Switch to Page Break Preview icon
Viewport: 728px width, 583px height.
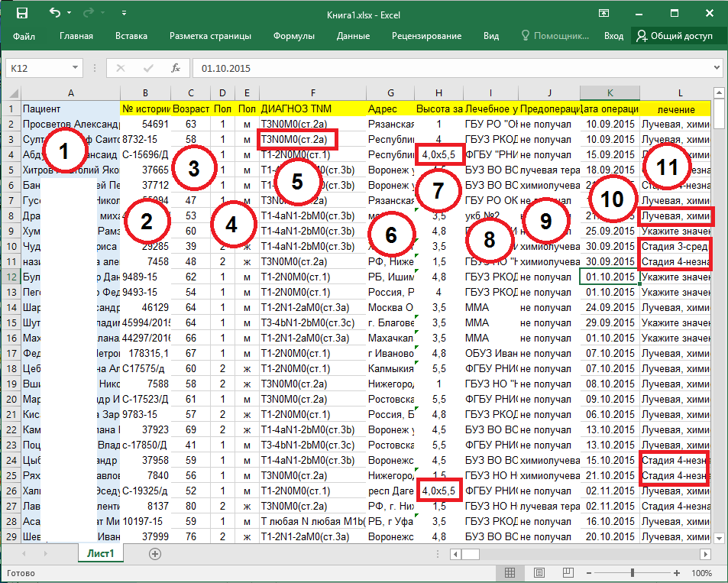click(568, 573)
